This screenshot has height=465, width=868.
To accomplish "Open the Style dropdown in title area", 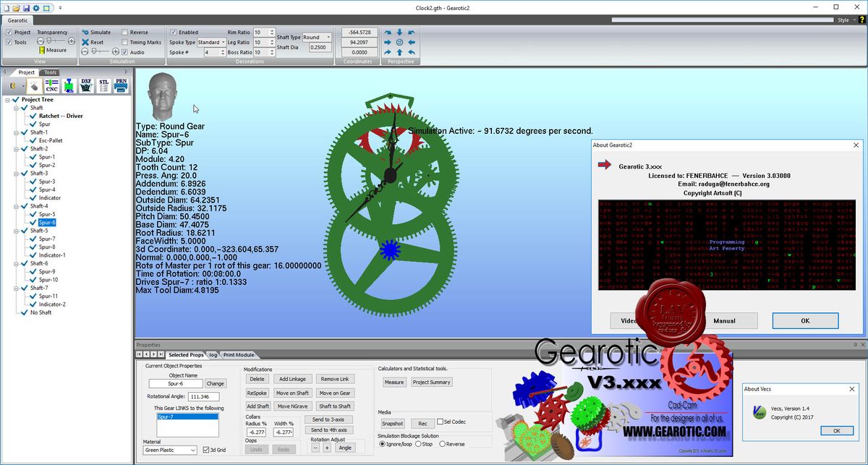I will click(x=845, y=20).
